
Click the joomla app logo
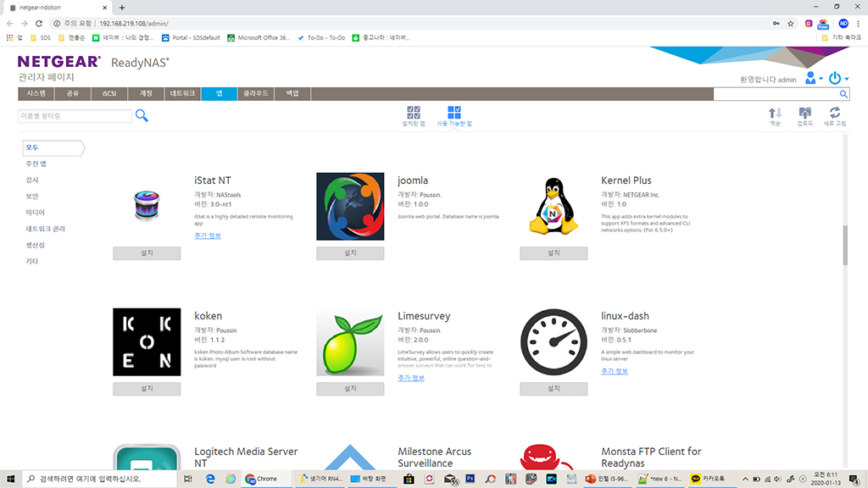coord(350,207)
